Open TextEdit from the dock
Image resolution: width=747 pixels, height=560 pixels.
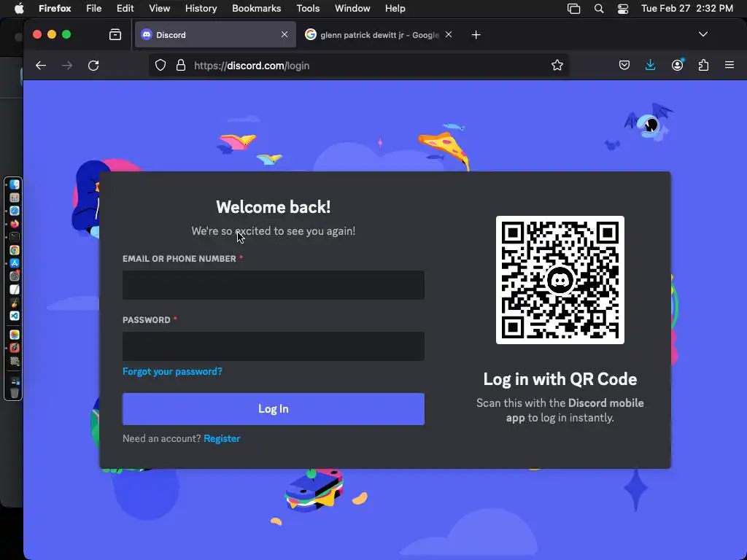(x=15, y=289)
